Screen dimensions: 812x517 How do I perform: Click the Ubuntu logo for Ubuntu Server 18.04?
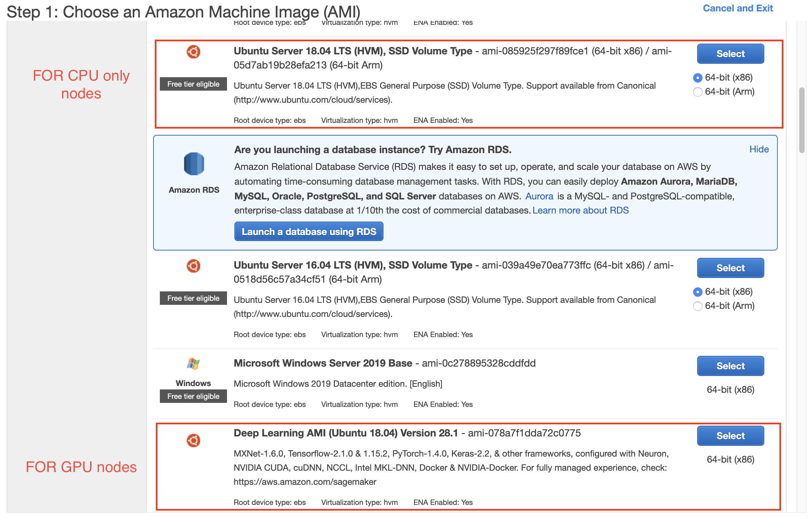tap(193, 52)
